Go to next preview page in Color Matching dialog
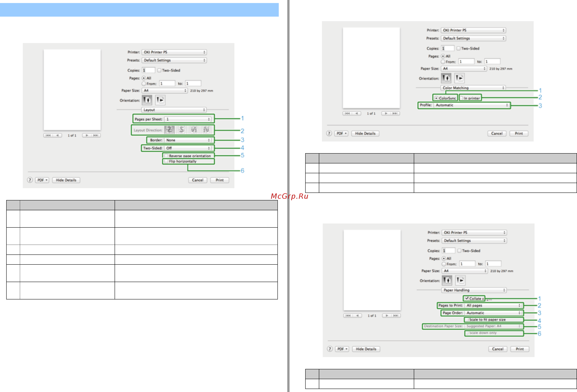 coord(386,113)
